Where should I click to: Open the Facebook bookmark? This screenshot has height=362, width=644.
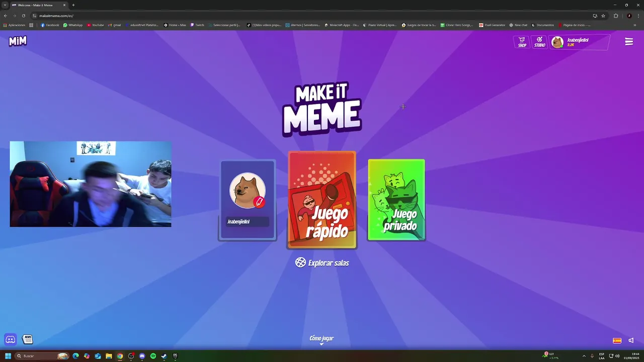[x=50, y=25]
